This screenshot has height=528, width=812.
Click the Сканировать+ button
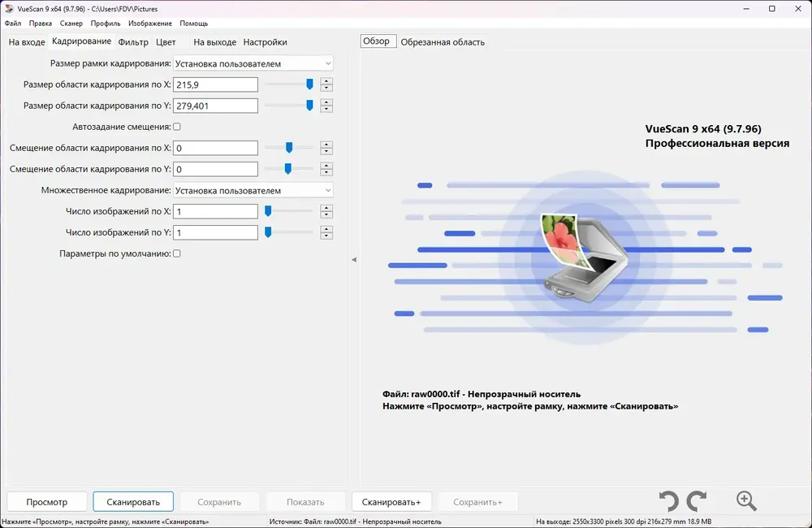point(391,501)
